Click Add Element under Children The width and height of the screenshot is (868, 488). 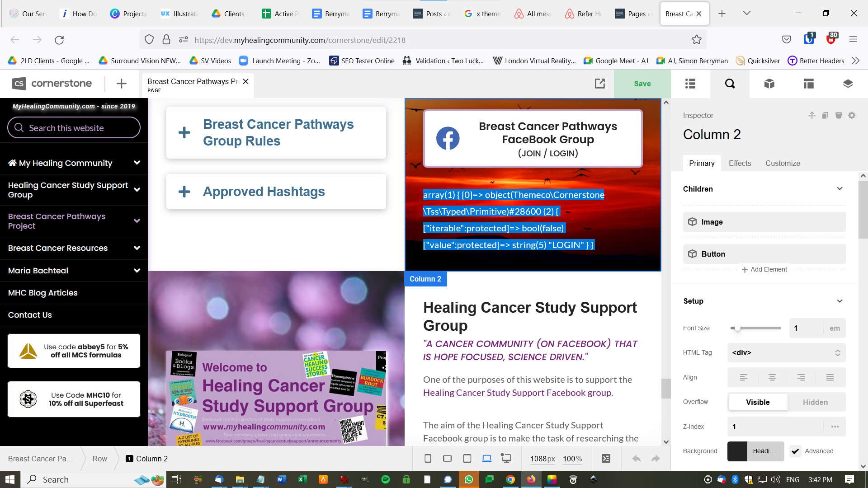click(764, 269)
